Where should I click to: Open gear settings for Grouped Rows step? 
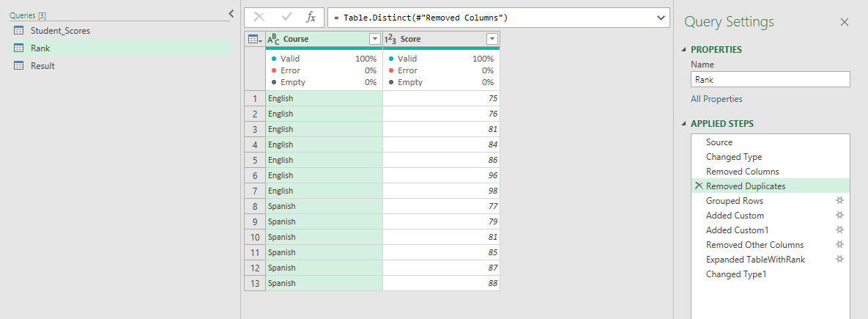[x=840, y=201]
